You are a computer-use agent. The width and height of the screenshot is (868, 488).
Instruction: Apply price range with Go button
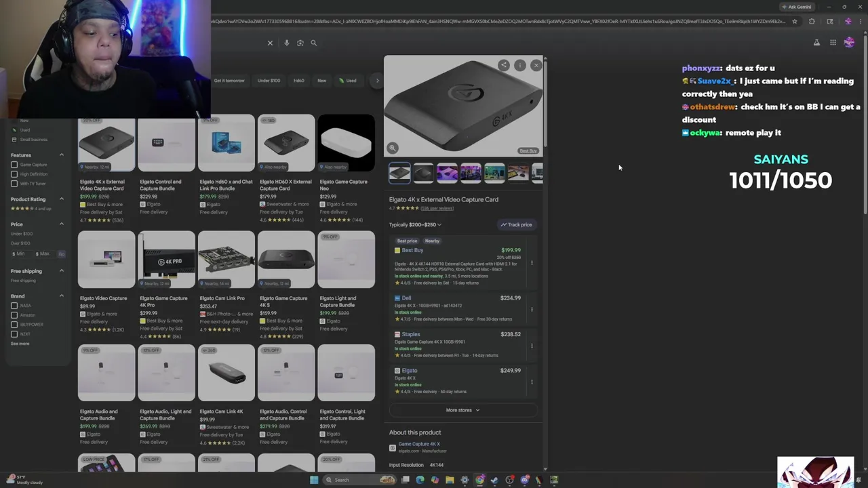[x=61, y=253]
